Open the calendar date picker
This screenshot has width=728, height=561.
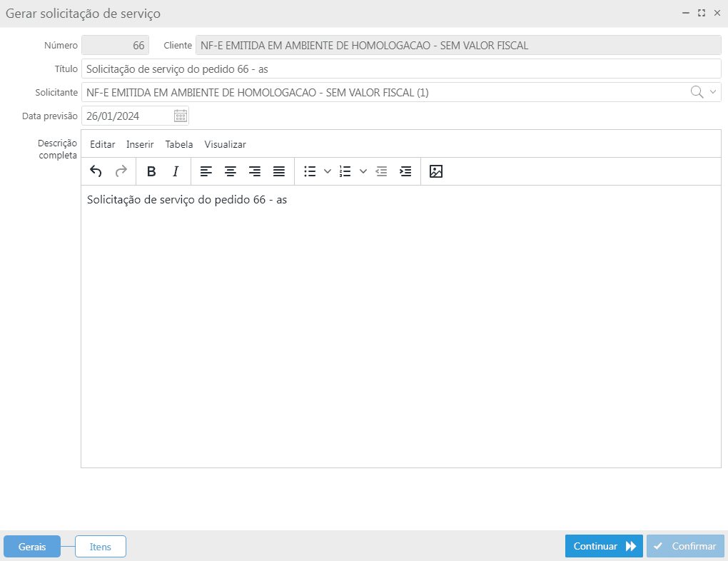[x=181, y=116]
